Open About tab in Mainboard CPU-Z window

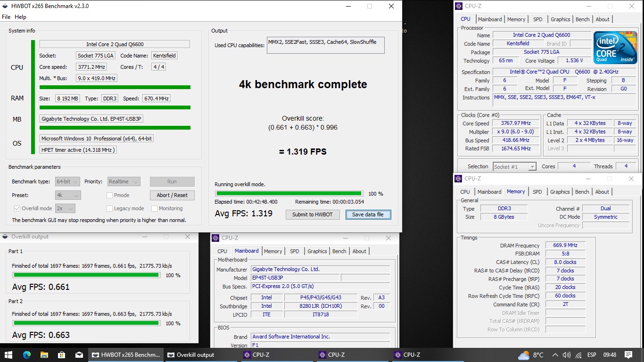pos(359,251)
